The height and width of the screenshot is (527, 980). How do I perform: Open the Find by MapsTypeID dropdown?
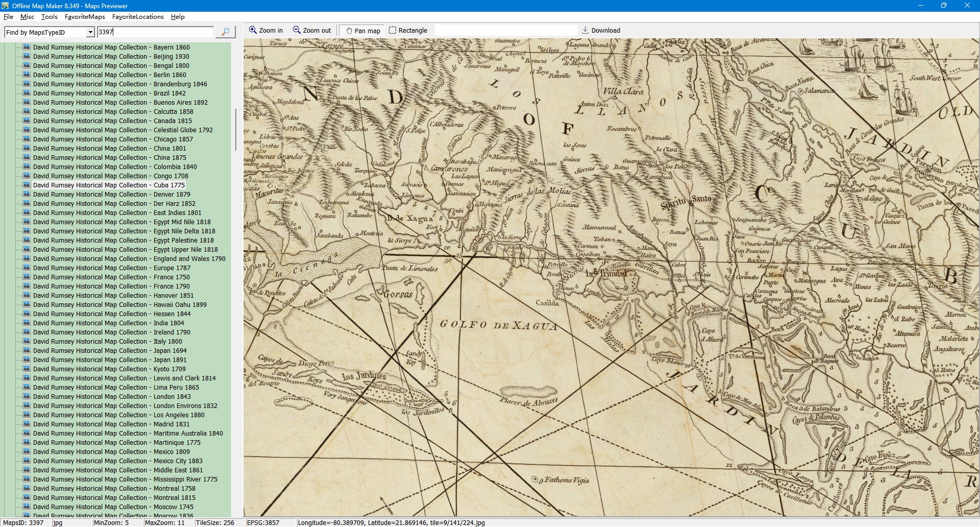pyautogui.click(x=90, y=32)
